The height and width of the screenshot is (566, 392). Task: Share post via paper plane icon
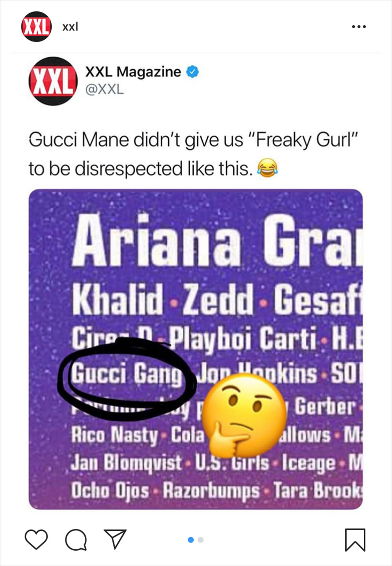[115, 539]
